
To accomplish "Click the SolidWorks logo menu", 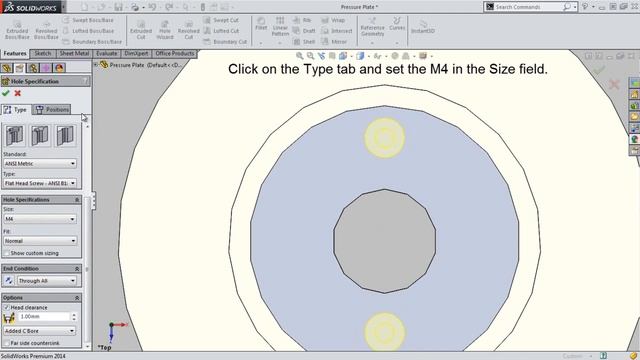I will [x=31, y=7].
